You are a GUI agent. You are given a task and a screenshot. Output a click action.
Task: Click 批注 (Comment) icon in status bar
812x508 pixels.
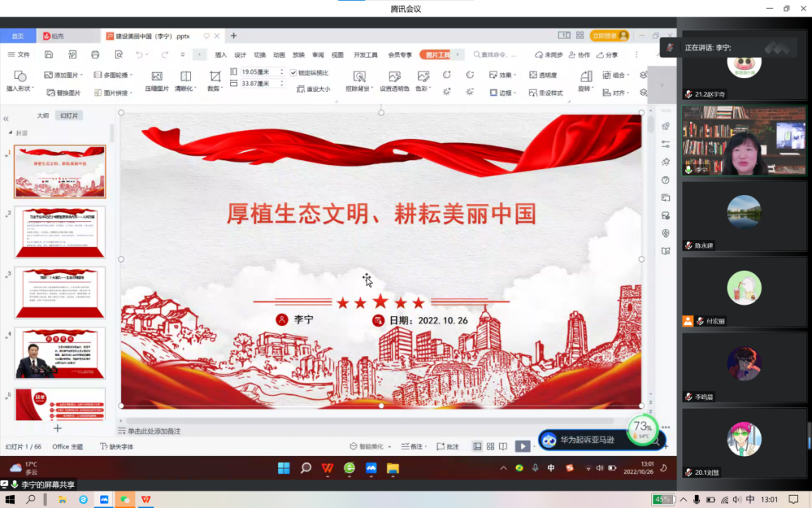click(448, 446)
